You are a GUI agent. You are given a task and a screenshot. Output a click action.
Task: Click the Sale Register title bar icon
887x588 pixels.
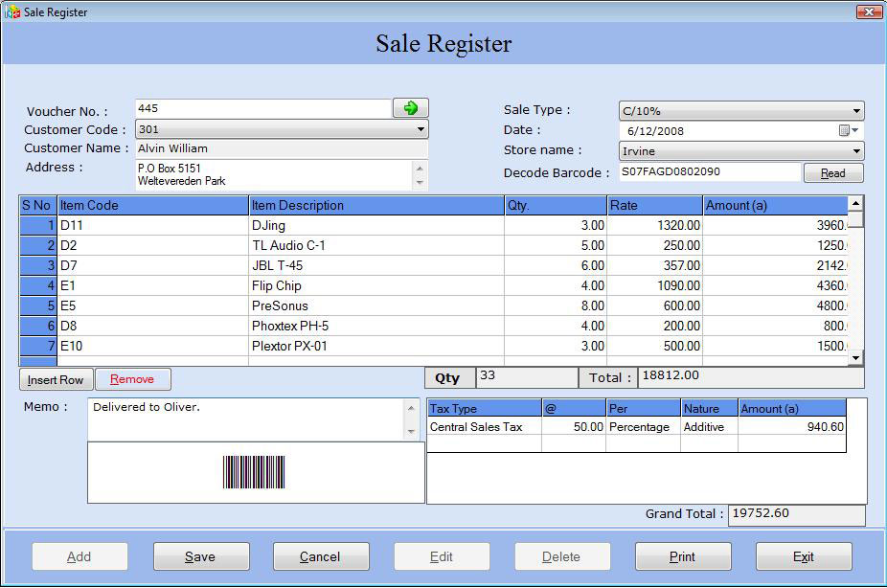[x=13, y=12]
